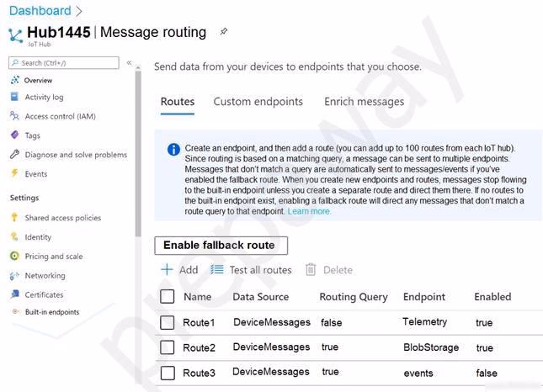Open Shared access policies settings
Image resolution: width=543 pixels, height=392 pixels.
(x=62, y=218)
